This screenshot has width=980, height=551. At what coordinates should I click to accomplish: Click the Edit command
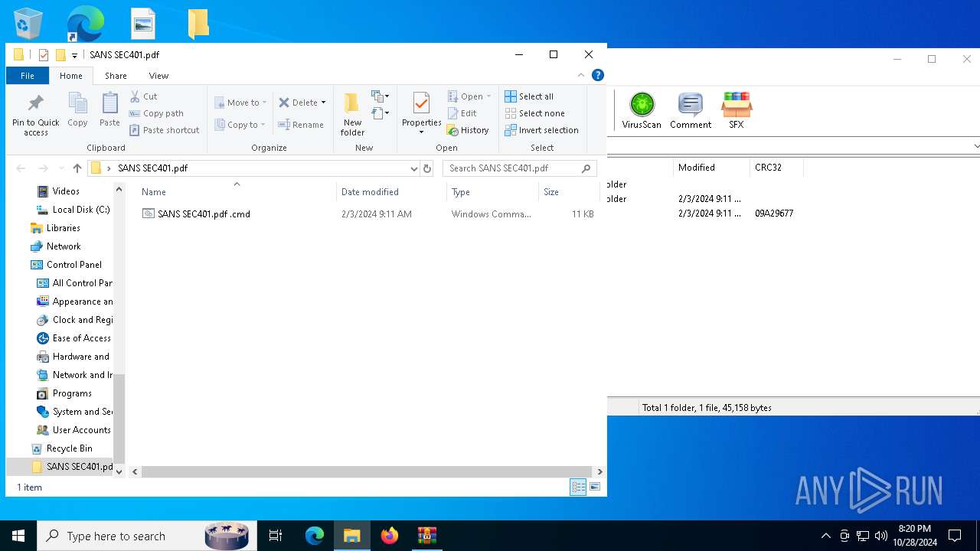tap(462, 113)
